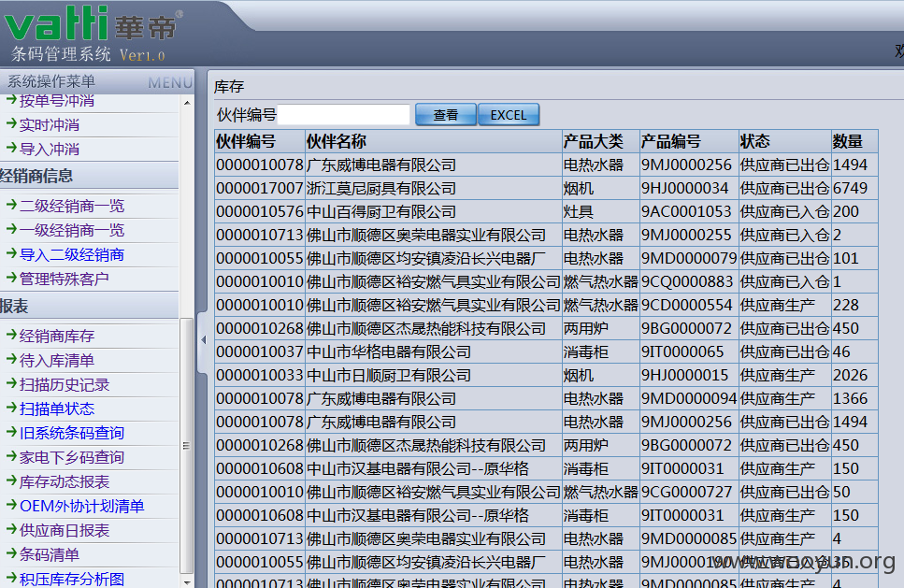The image size is (904, 588).
Task: Click the vatti 華帝 logo
Action: click(x=93, y=24)
